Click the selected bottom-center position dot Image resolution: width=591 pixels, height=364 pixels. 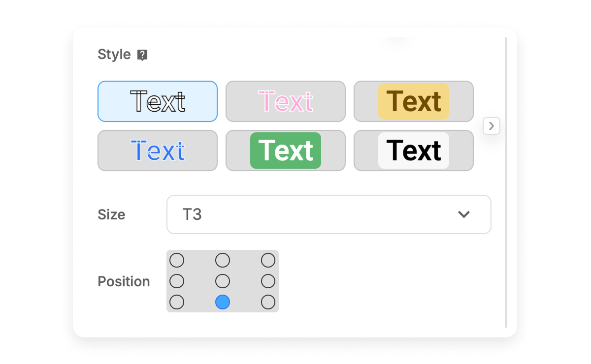[223, 302]
